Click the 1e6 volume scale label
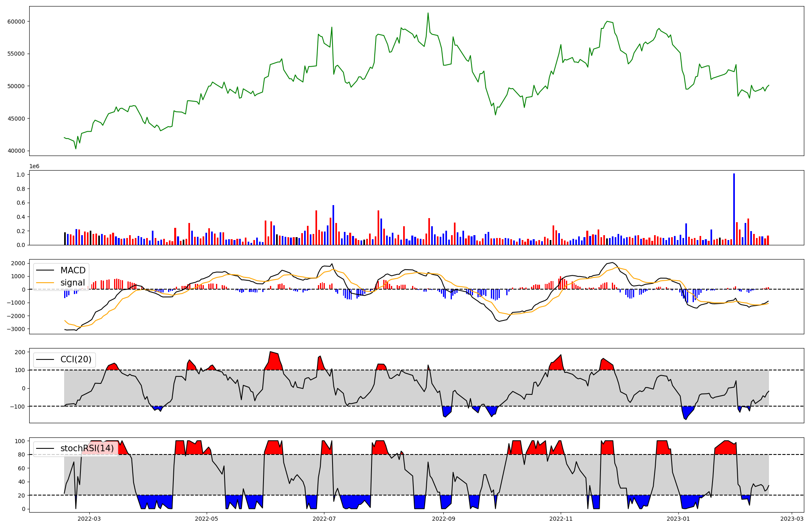 tap(34, 167)
